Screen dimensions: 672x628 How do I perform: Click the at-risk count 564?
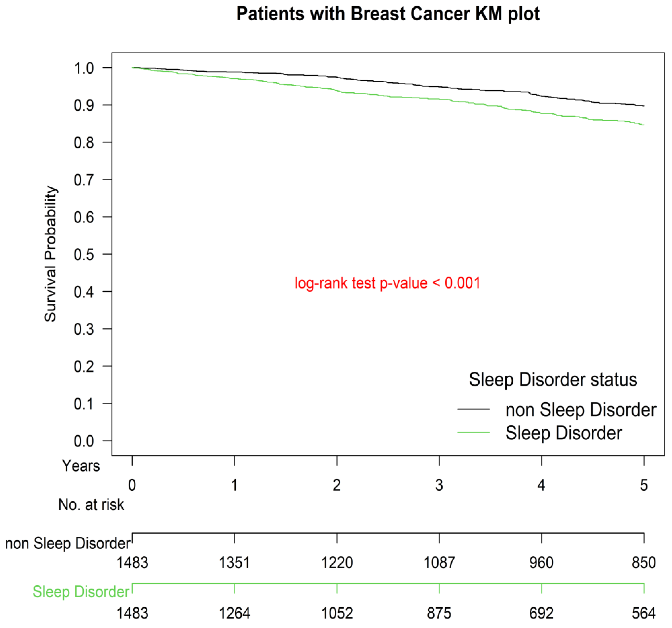coord(644,613)
